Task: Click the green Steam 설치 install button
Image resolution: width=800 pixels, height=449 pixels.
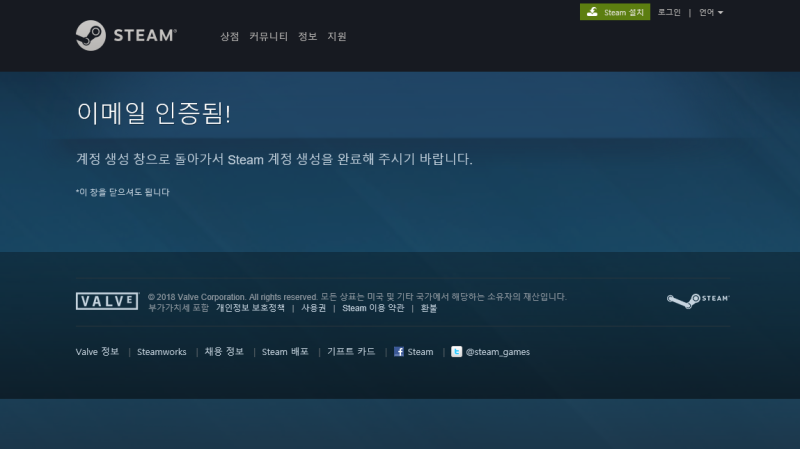Action: click(615, 12)
